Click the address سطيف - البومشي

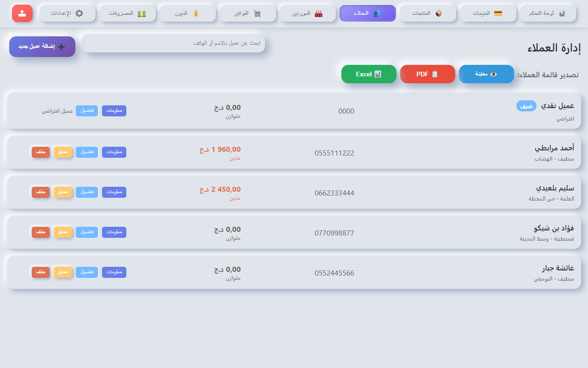554,279
